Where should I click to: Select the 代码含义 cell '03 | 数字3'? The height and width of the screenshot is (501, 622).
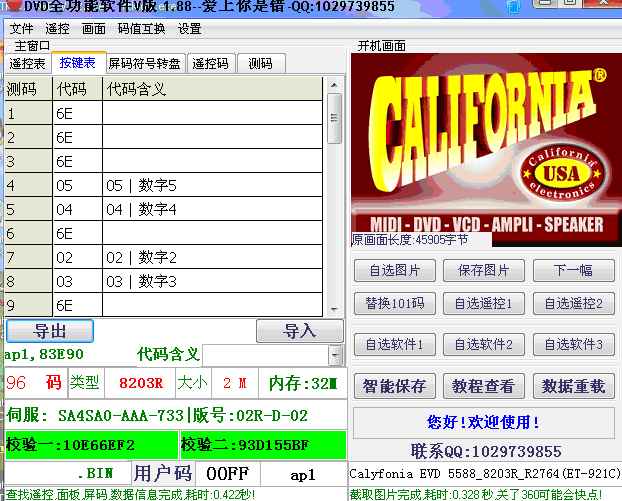click(x=212, y=281)
